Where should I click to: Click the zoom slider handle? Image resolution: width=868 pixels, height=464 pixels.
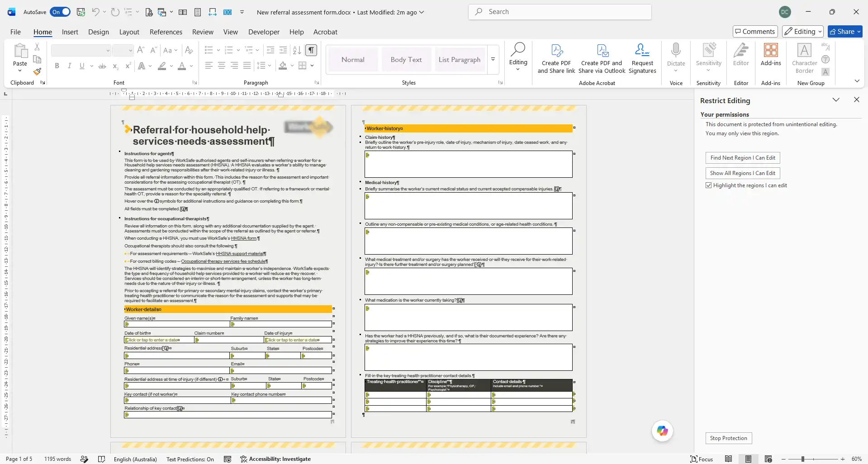[x=803, y=459]
